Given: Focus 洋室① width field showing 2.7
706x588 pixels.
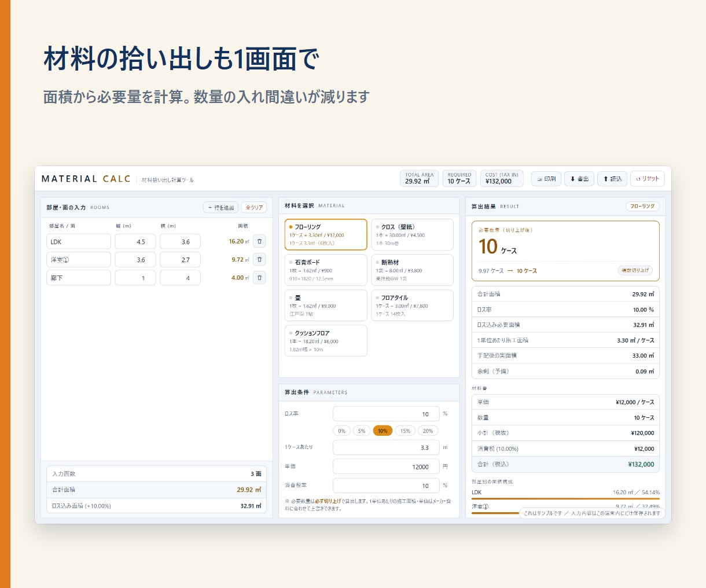Looking at the screenshot, I should tap(180, 259).
